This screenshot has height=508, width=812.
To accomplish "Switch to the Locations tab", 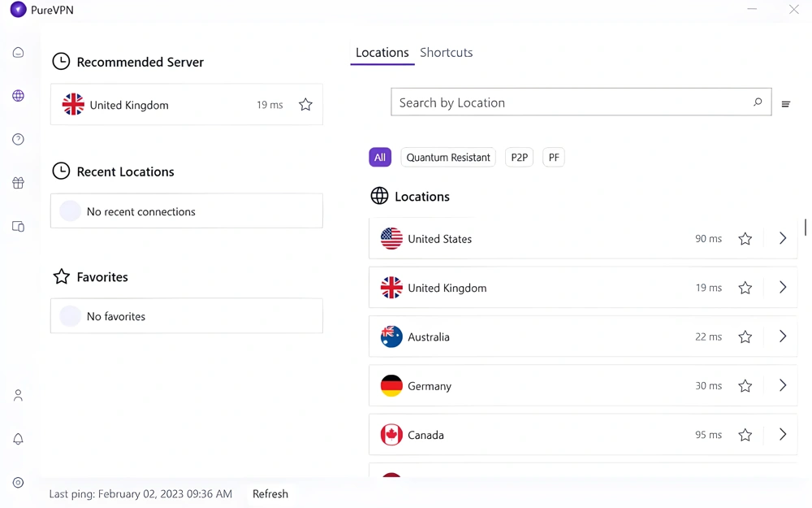I will tap(382, 52).
